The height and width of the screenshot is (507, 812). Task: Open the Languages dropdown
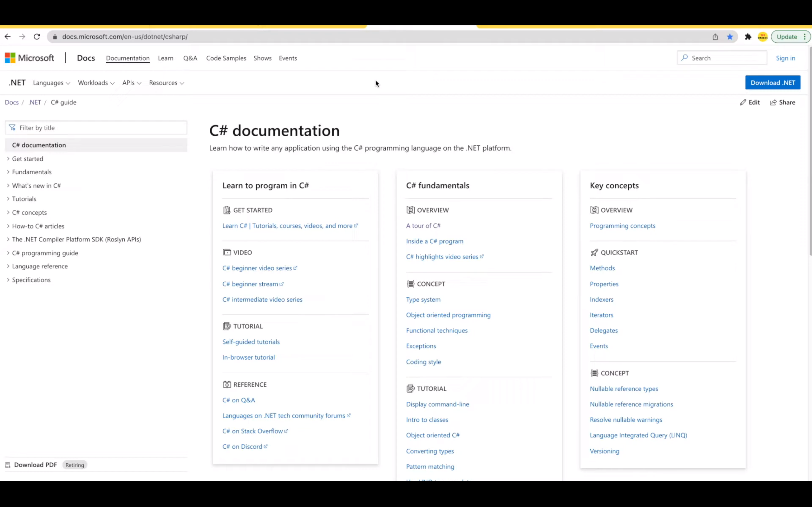[51, 83]
